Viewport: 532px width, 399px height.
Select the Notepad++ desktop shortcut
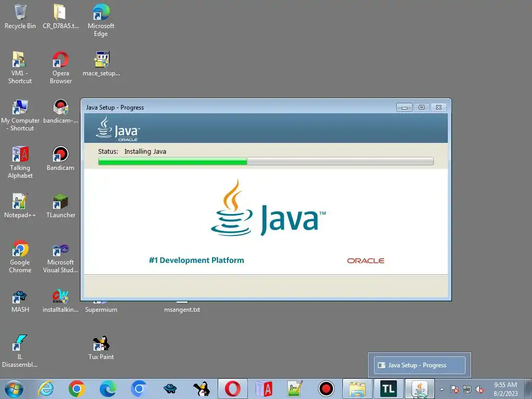point(20,206)
